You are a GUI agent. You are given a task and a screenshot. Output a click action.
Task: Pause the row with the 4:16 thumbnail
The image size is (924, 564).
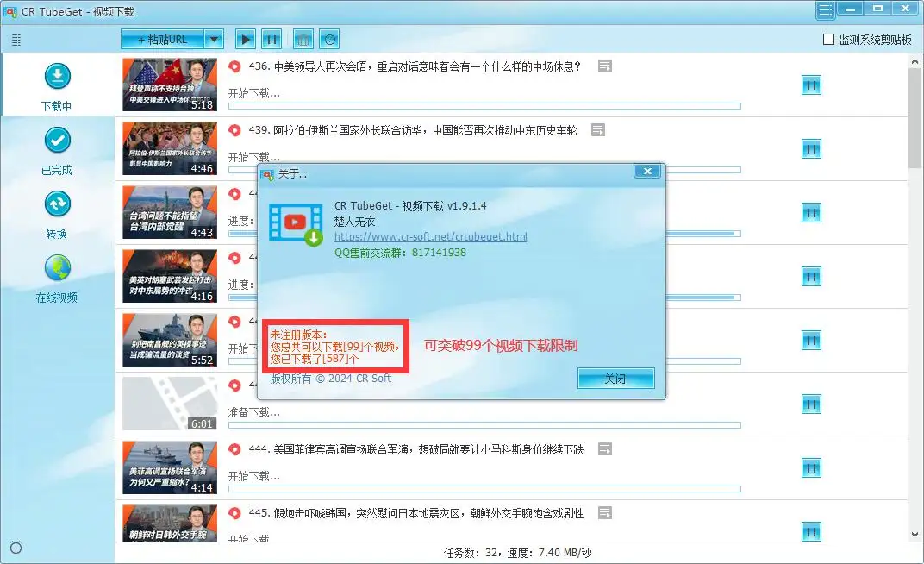click(811, 277)
